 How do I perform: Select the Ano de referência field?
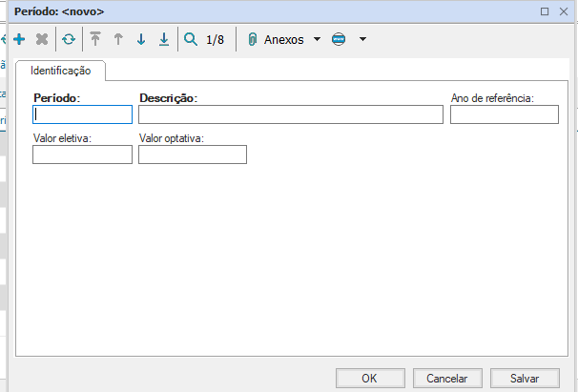tap(504, 114)
